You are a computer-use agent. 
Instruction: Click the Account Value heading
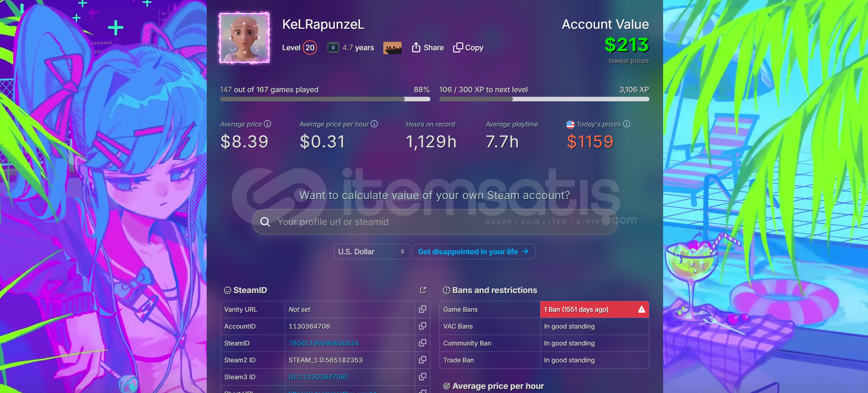(x=605, y=25)
